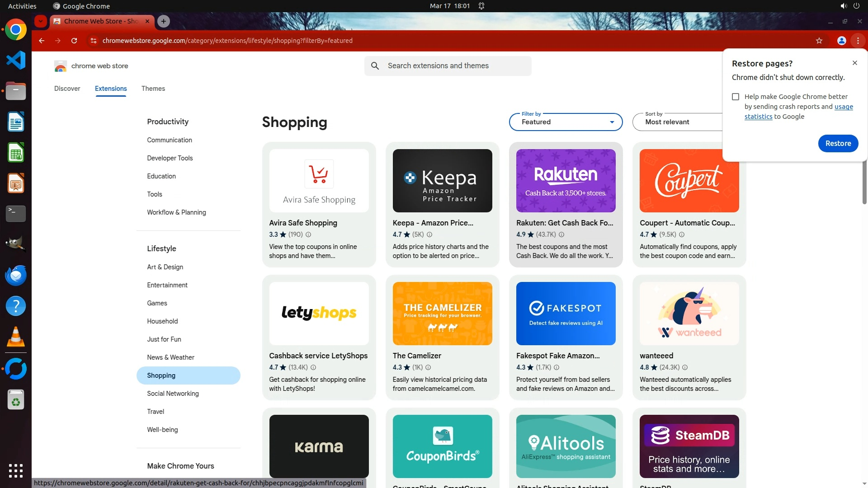Expand the Filter by Featured dropdown
The image size is (868, 488).
tap(566, 122)
